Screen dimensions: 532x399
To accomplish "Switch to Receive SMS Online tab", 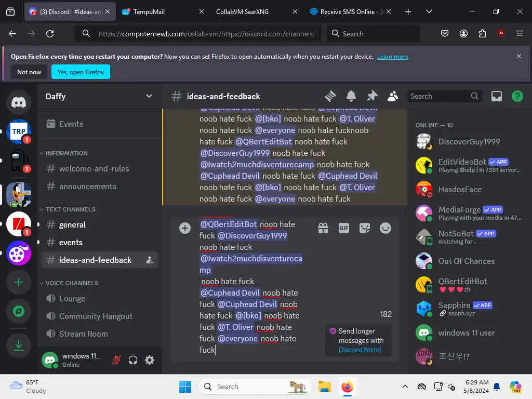I will point(350,11).
